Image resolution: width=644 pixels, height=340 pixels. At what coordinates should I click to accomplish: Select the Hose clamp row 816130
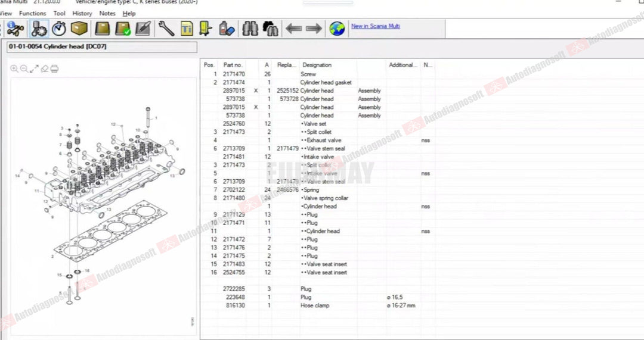click(x=318, y=305)
